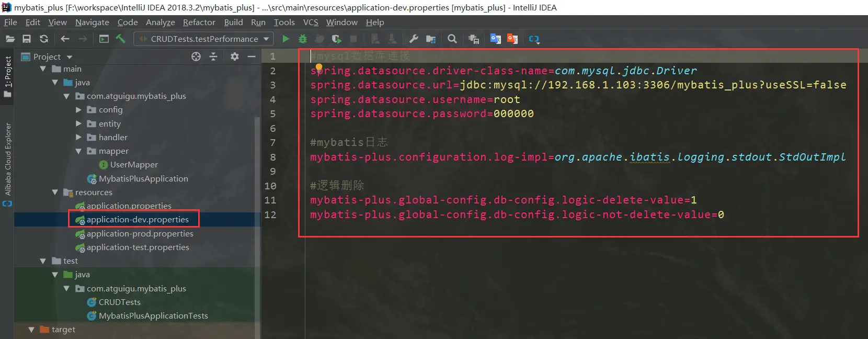Viewport: 868px width, 339px height.
Task: Open the View menu
Action: (x=58, y=22)
